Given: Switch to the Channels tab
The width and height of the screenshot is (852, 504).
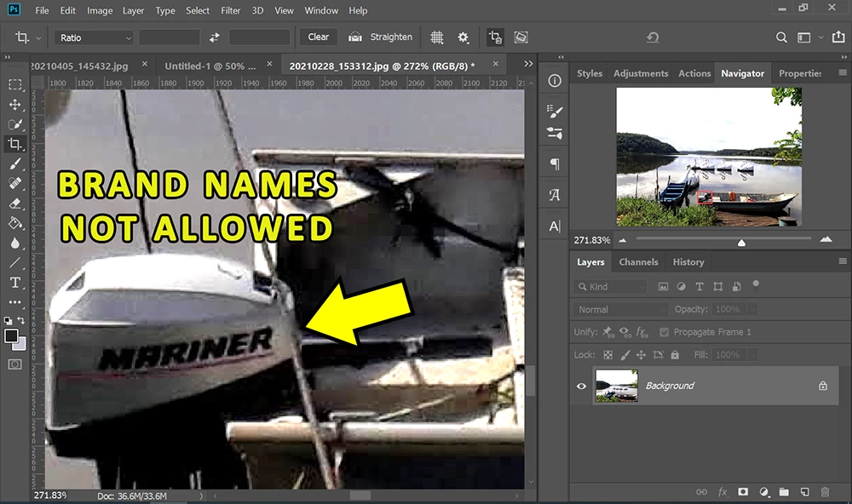Looking at the screenshot, I should pyautogui.click(x=638, y=261).
